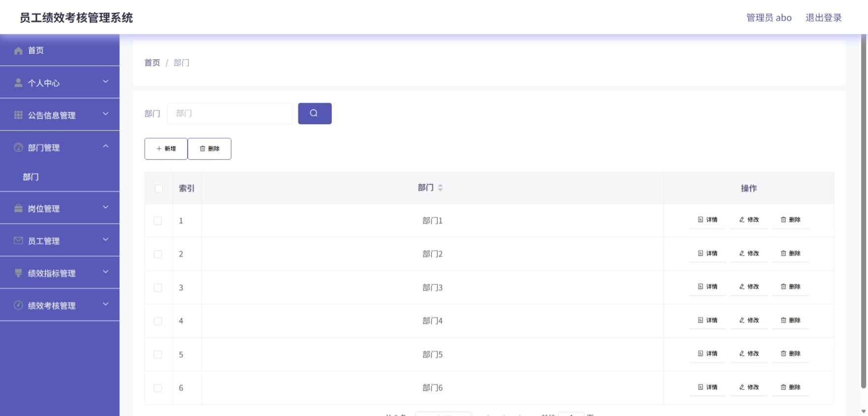Check the checkbox for row 部门3
The height and width of the screenshot is (416, 868).
[x=158, y=288]
